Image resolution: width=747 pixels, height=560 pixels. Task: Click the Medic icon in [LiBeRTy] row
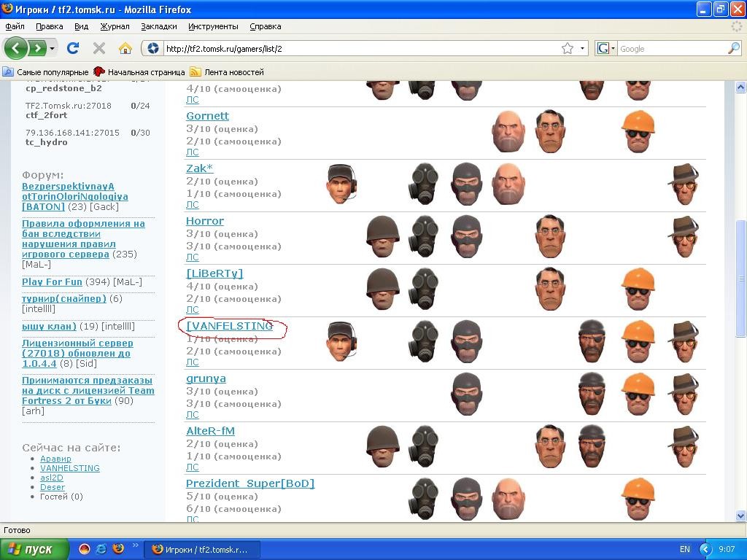coord(550,289)
